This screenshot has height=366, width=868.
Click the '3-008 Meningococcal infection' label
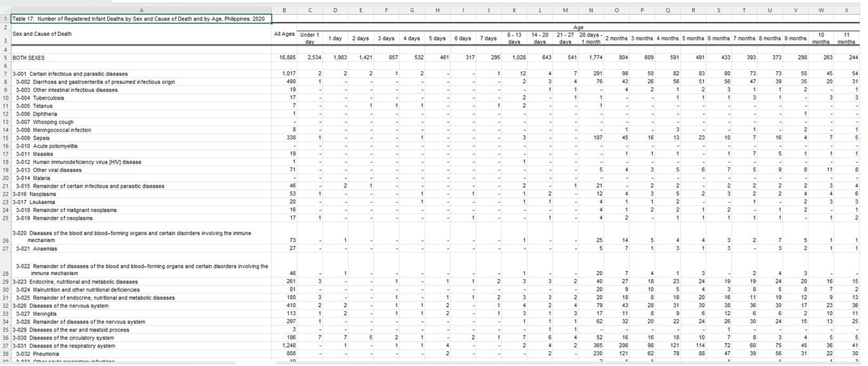[x=53, y=130]
